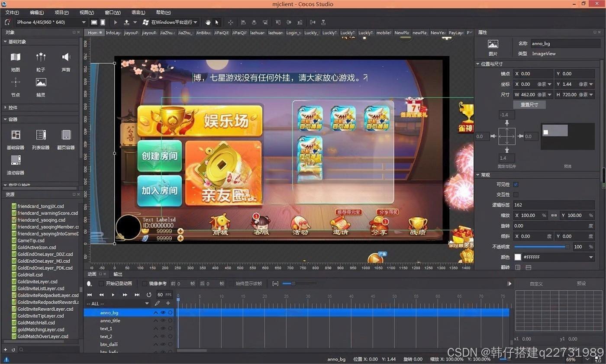
Task: Select the 粒子 particle object icon
Action: (41, 57)
